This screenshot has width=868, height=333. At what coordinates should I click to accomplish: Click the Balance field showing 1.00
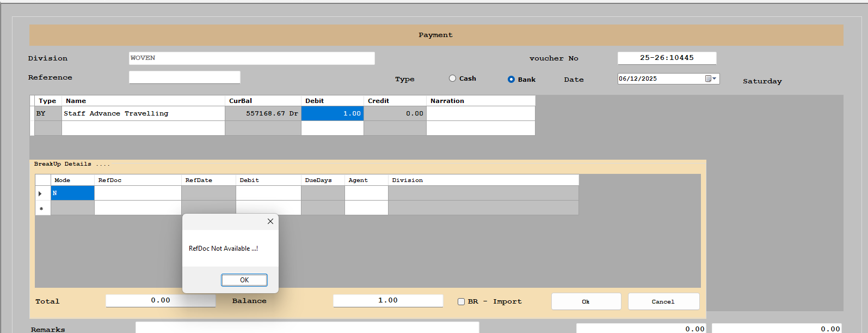(387, 301)
